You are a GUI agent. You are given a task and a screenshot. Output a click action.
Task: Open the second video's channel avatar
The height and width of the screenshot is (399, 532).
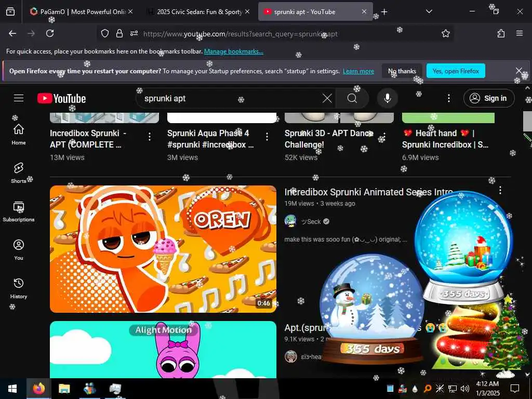[291, 356]
